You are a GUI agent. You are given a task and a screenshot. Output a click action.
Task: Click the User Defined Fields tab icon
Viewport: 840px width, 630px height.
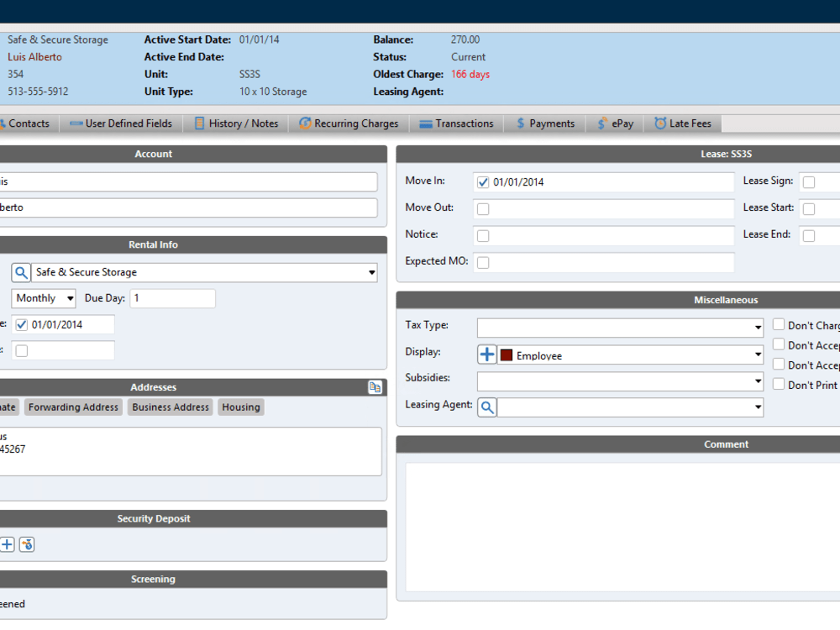pos(76,123)
